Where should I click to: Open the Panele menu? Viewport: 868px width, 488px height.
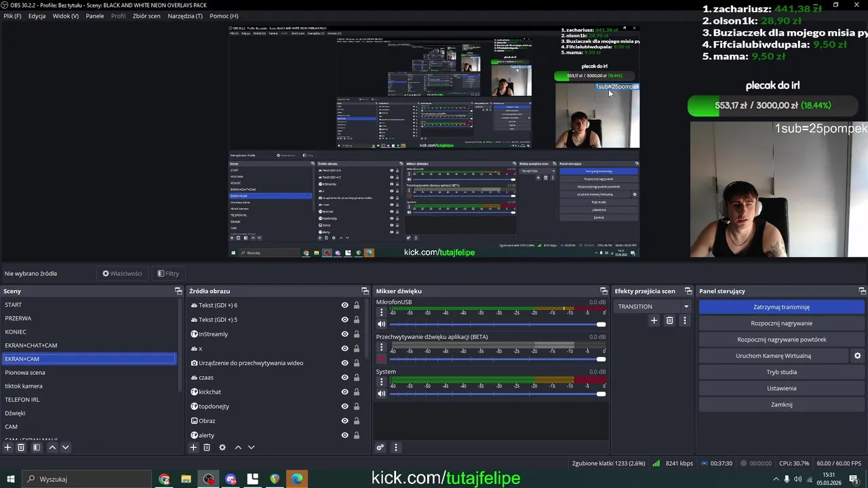click(95, 16)
